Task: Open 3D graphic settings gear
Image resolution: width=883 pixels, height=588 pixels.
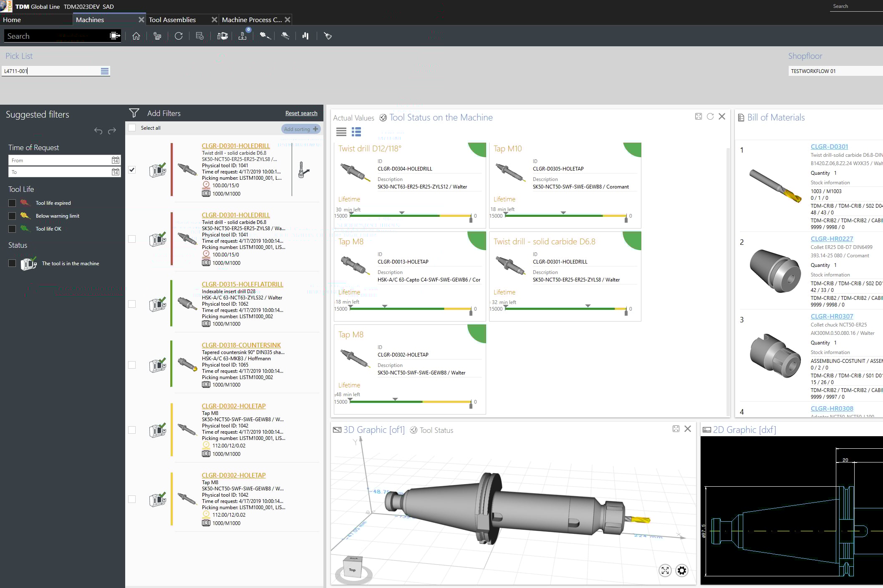Action: click(x=681, y=570)
